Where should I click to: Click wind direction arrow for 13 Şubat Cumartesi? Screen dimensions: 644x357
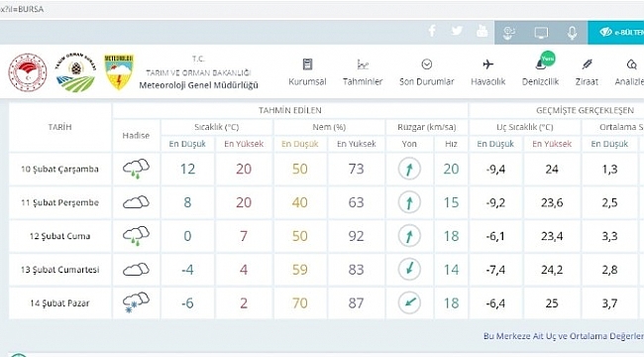click(409, 270)
